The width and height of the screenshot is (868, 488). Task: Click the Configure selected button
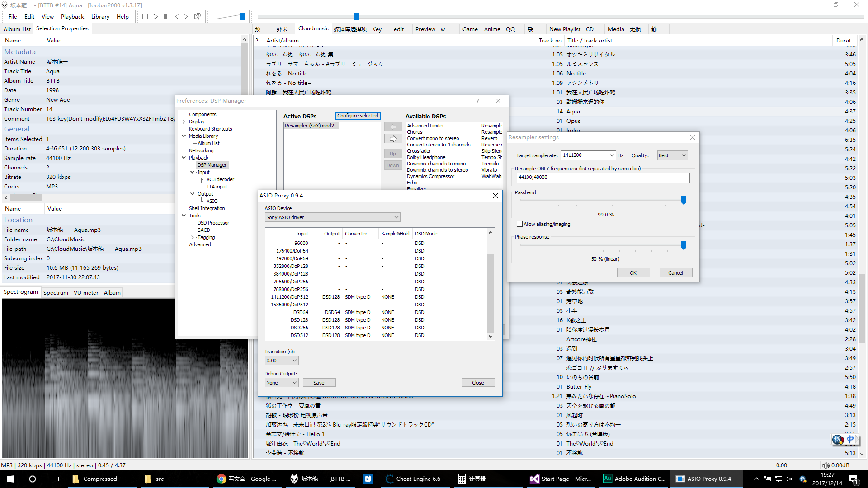click(358, 116)
